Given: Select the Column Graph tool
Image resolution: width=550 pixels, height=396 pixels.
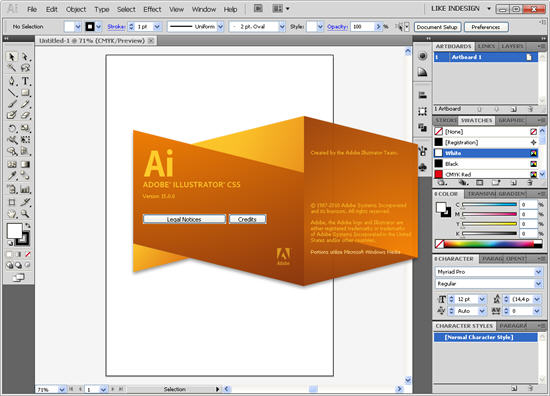Looking at the screenshot, I should point(25,190).
